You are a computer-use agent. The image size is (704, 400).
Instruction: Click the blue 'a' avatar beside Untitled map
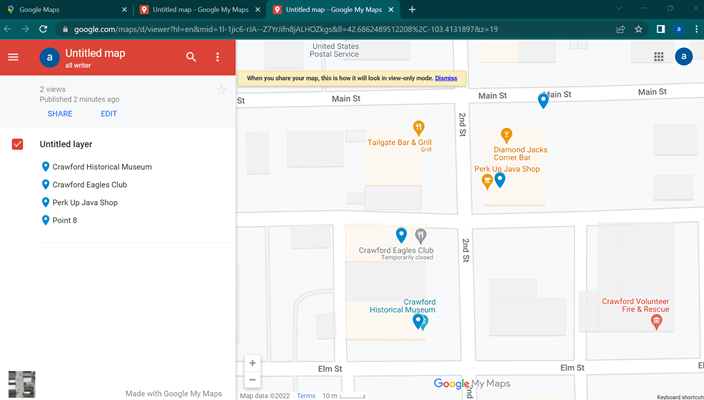pyautogui.click(x=49, y=57)
